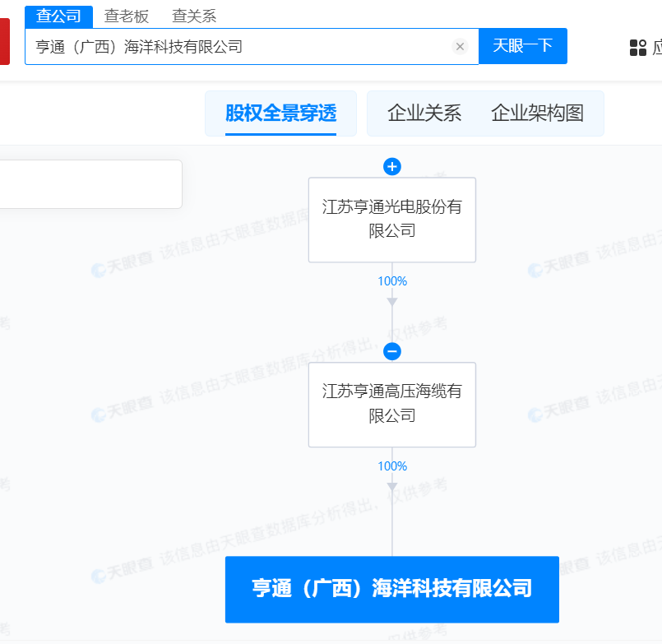Open the apps grid icon
Viewport: 662px width, 644px height.
[637, 48]
